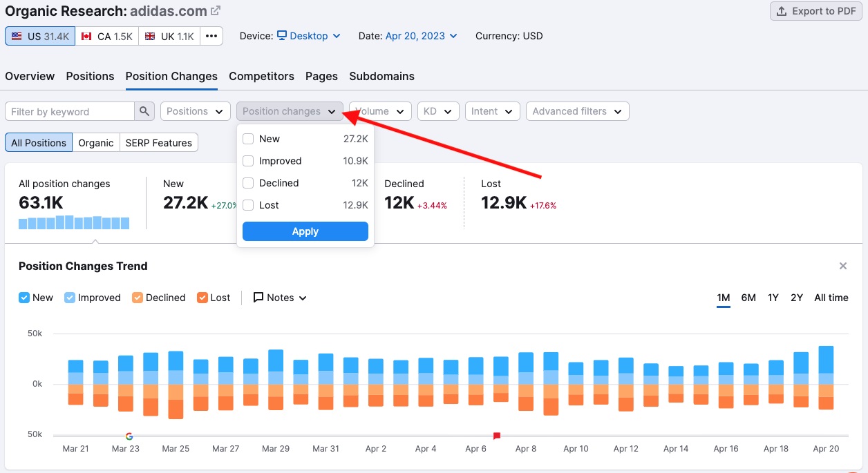868x473 pixels.
Task: Click the All position changes 63.1K card
Action: coord(75,203)
